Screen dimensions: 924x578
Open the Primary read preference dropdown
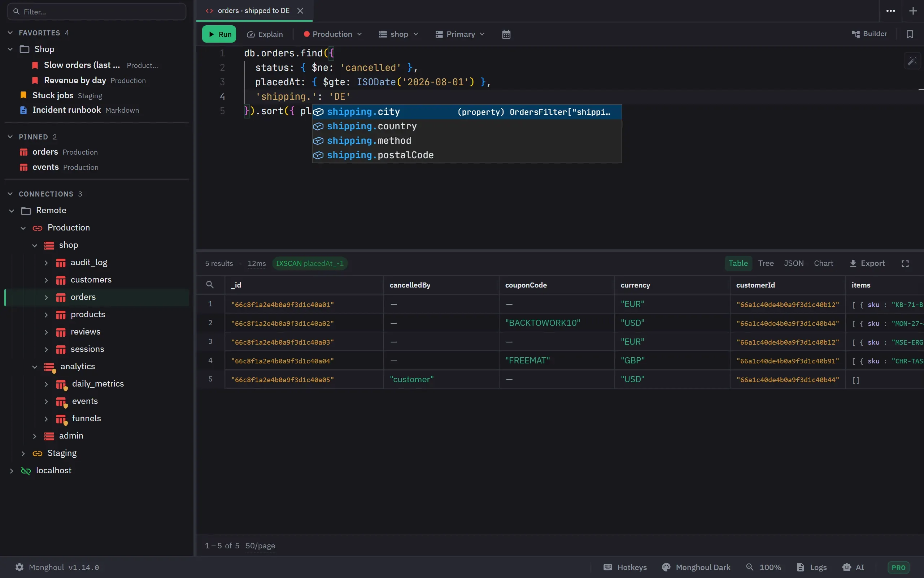(x=460, y=34)
